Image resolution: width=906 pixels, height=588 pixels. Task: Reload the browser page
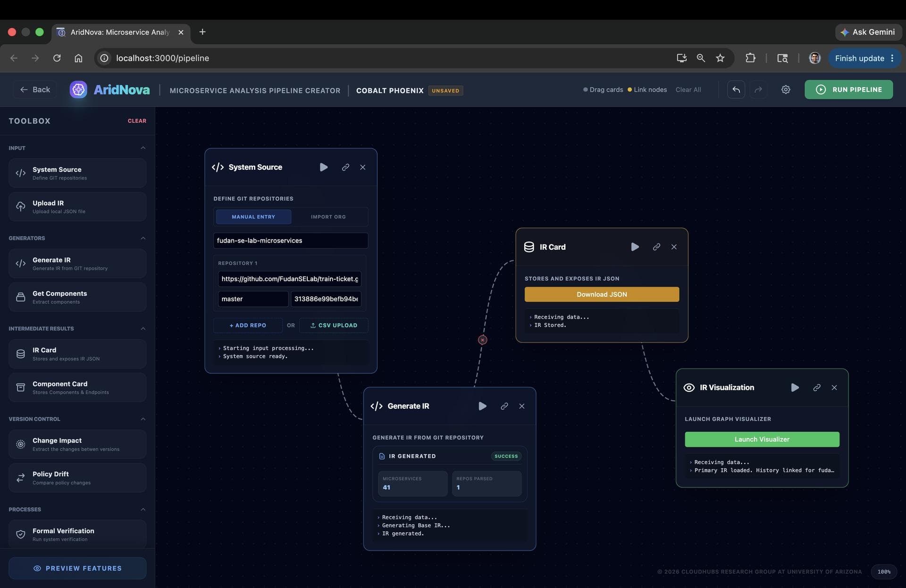click(57, 58)
